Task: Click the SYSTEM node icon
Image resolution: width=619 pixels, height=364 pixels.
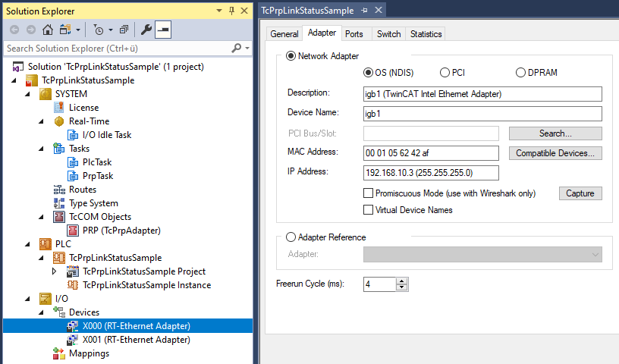Action: coord(46,94)
